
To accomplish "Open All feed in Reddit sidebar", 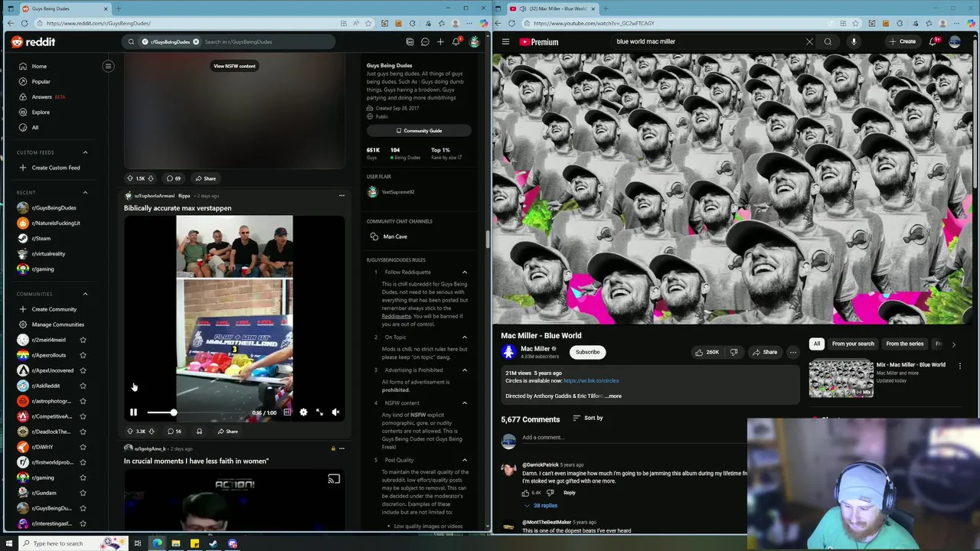I will (35, 128).
